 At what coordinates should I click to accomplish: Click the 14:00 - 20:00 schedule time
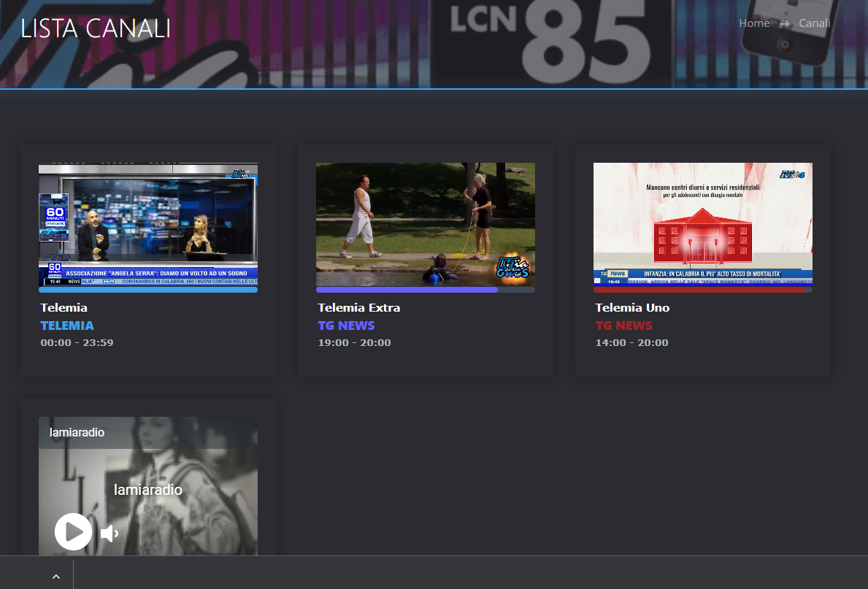pyautogui.click(x=631, y=342)
